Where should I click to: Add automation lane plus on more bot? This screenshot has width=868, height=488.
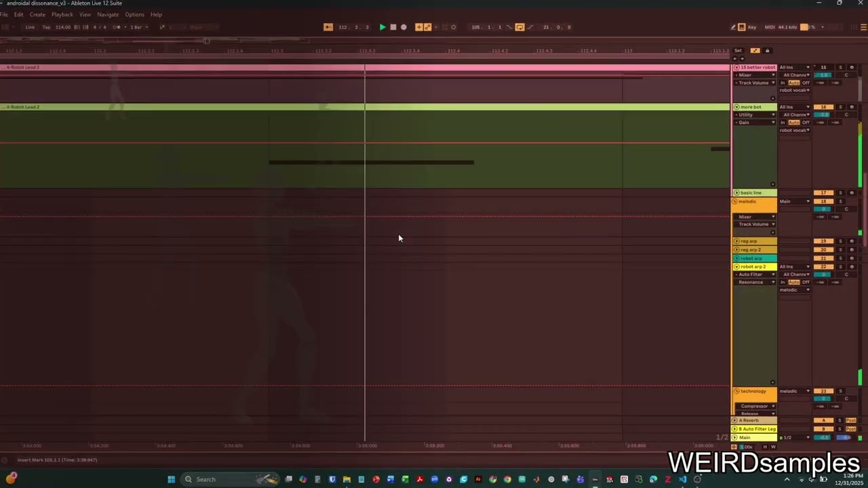(x=772, y=184)
